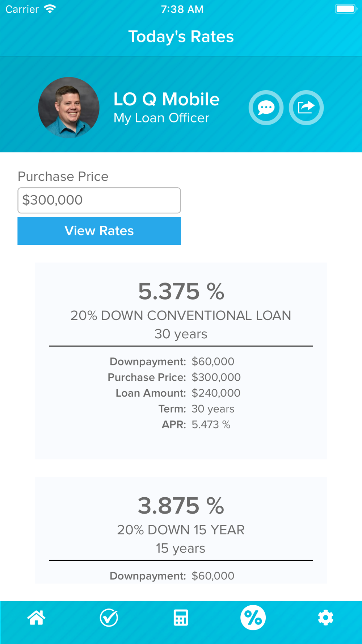Tap the Today's Rates header title
This screenshot has width=362, height=644.
(181, 37)
